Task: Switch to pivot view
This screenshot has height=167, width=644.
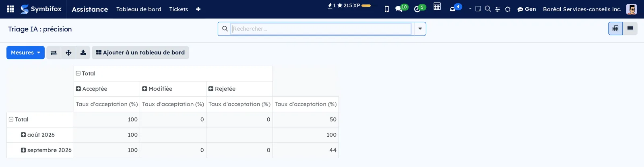Action: tap(615, 28)
